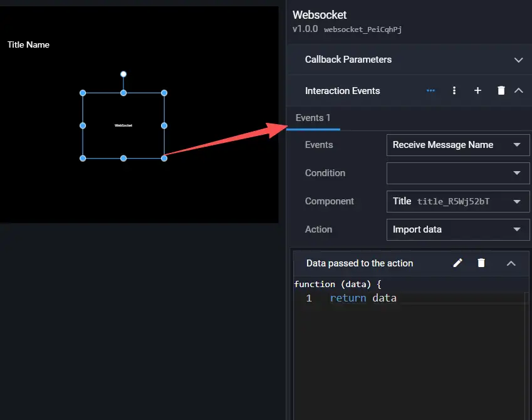Select the Title Name component on canvas
This screenshot has height=420, width=532.
click(x=29, y=45)
